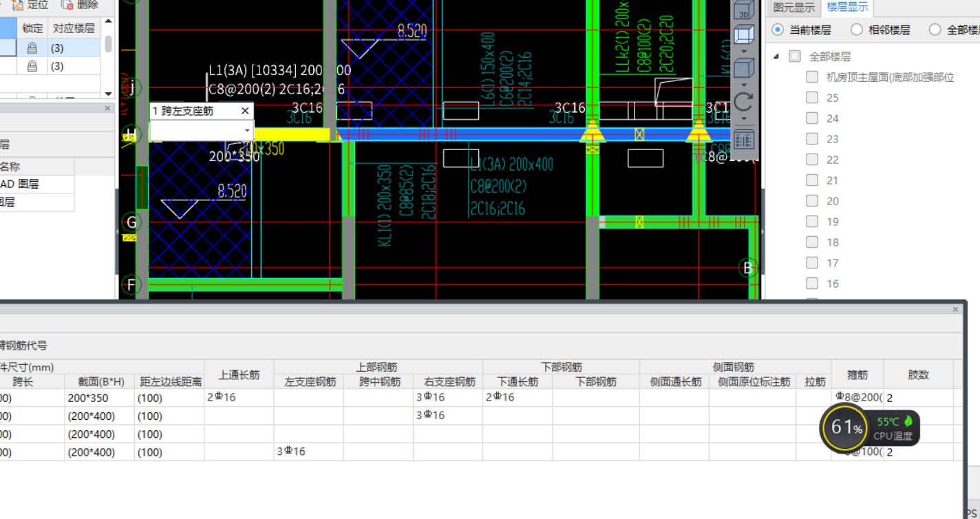This screenshot has height=519, width=980.
Task: Close the left layer panel with its X
Action: 107,108
